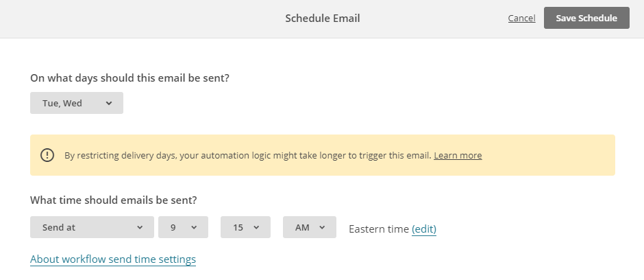Click the 'What time should emails be sent' heading
Viewport: 644px width, 280px height.
pyautogui.click(x=114, y=200)
